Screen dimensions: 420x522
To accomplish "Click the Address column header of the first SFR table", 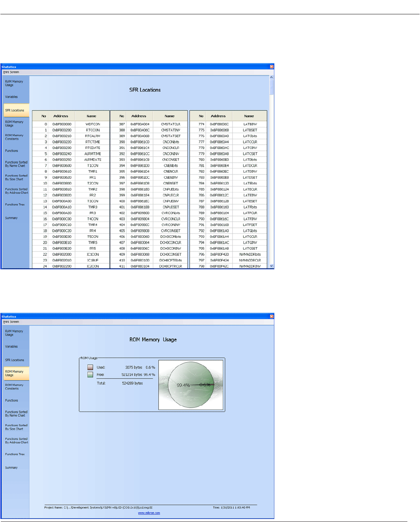I will 60,116.
